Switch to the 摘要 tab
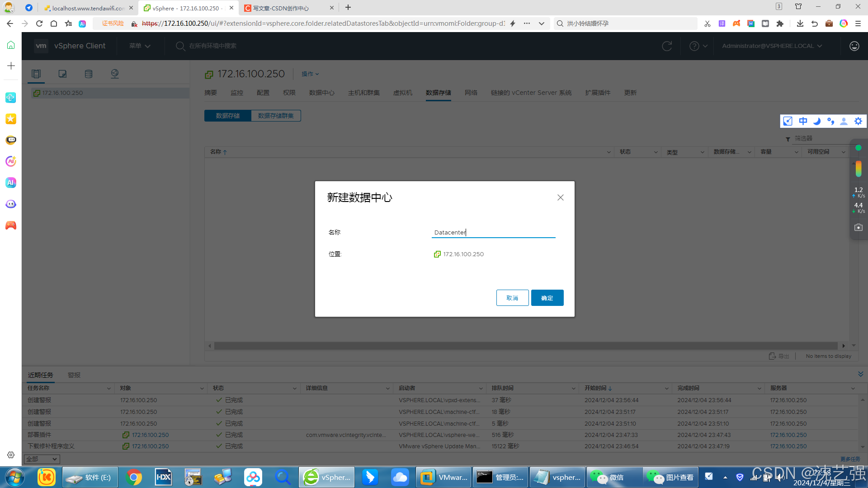Screen dimensions: 868x488 click(x=211, y=93)
